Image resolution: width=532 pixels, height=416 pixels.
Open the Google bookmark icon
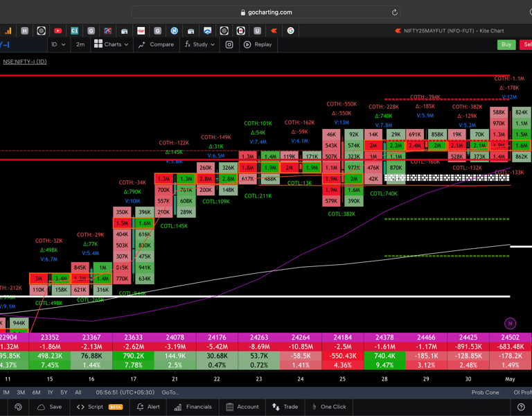tap(290, 31)
